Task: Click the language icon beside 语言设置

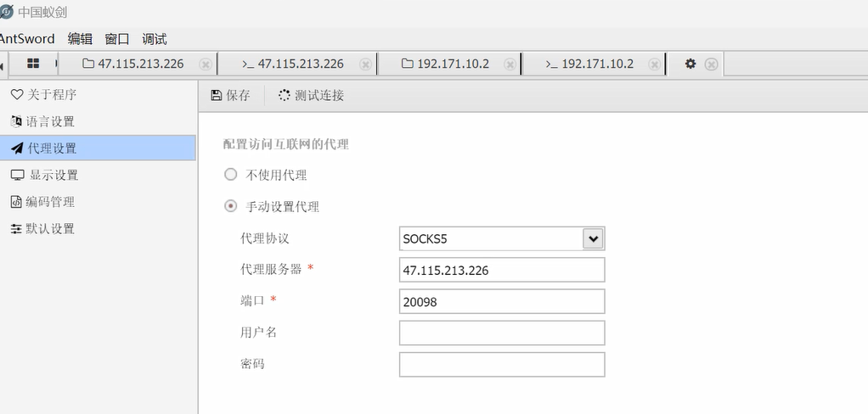Action: coord(17,121)
